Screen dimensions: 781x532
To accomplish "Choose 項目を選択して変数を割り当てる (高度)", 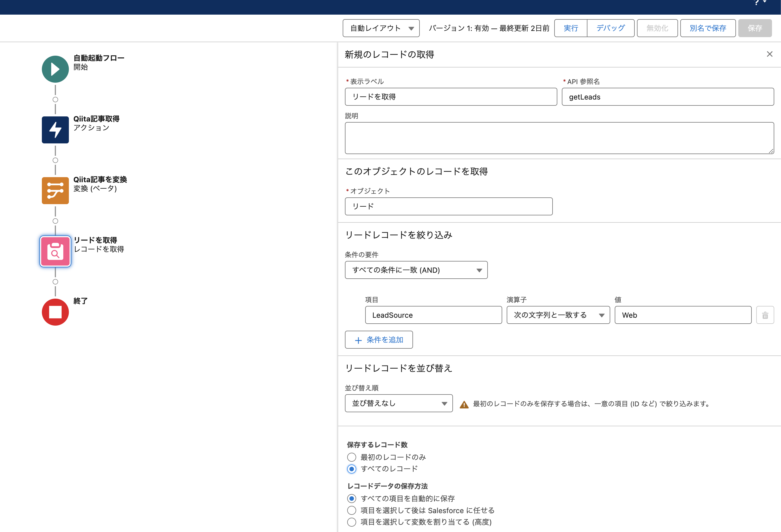I will pyautogui.click(x=351, y=522).
